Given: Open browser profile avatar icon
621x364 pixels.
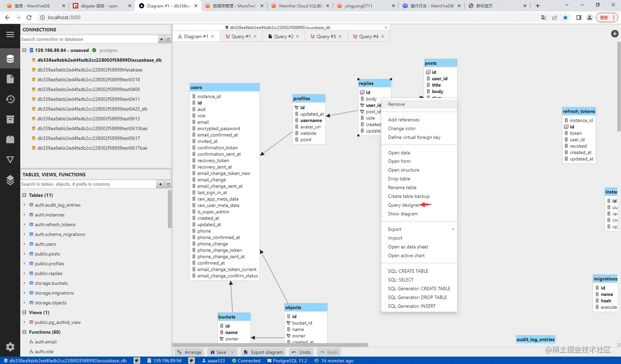Looking at the screenshot, I should pos(589,18).
